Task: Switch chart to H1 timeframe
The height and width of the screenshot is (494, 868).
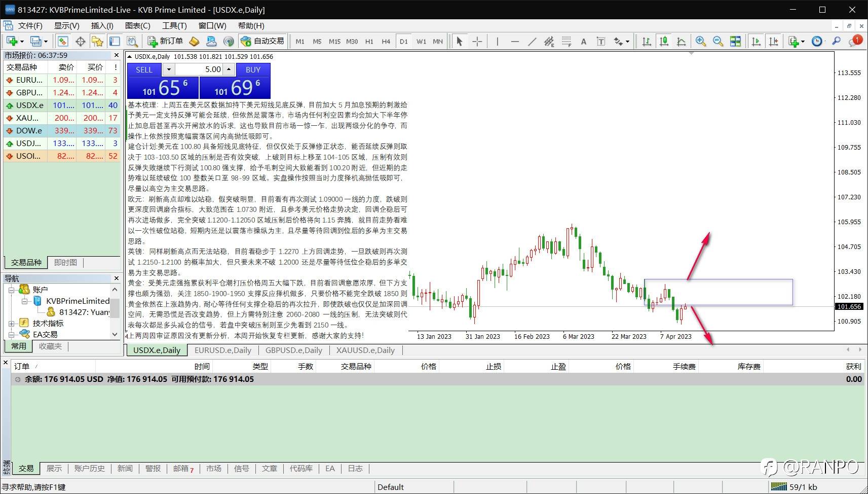Action: coord(369,41)
